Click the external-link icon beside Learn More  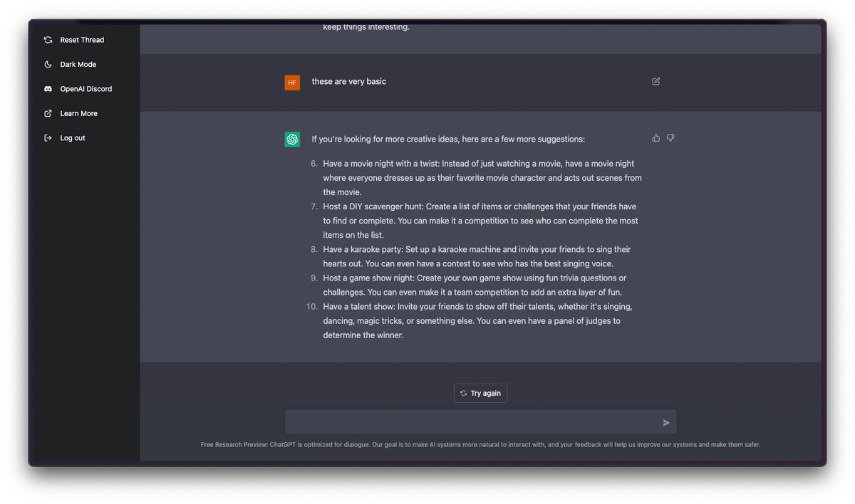(x=48, y=113)
